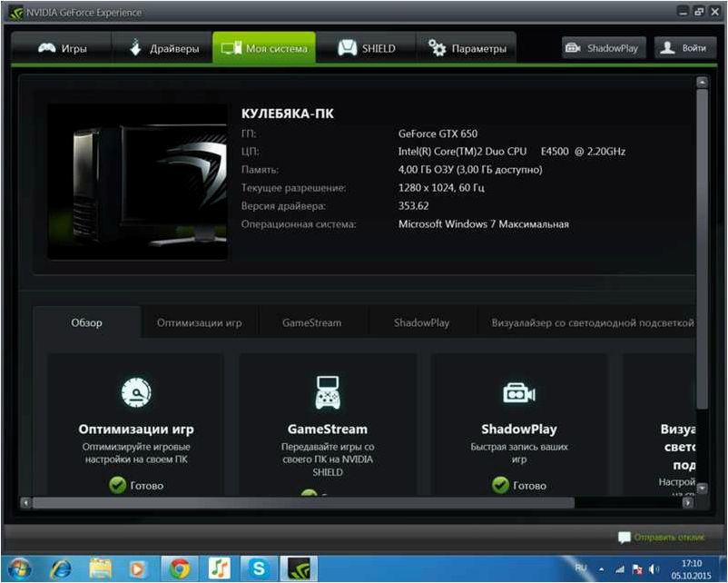Click the speech bubble feedback icon

[x=625, y=538]
